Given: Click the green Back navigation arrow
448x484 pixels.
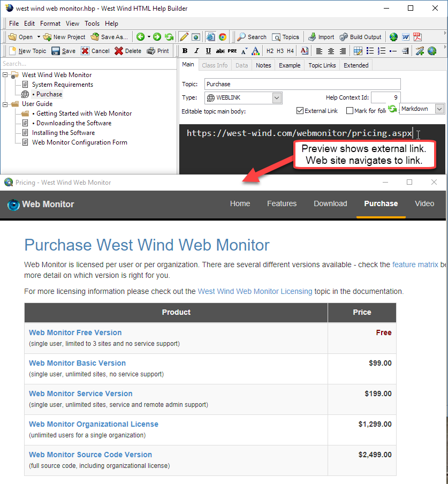Looking at the screenshot, I should click(x=140, y=37).
